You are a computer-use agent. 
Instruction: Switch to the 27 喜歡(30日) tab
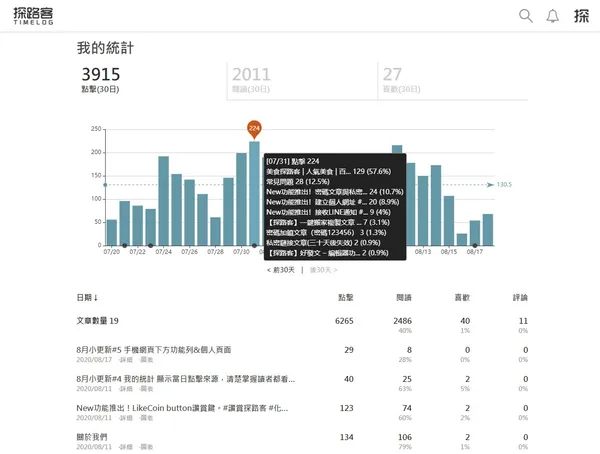tap(453, 80)
